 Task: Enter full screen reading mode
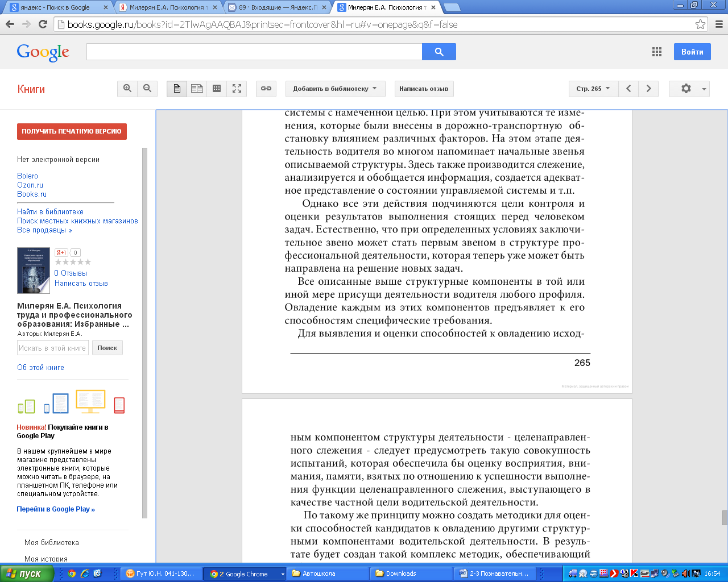pyautogui.click(x=237, y=89)
